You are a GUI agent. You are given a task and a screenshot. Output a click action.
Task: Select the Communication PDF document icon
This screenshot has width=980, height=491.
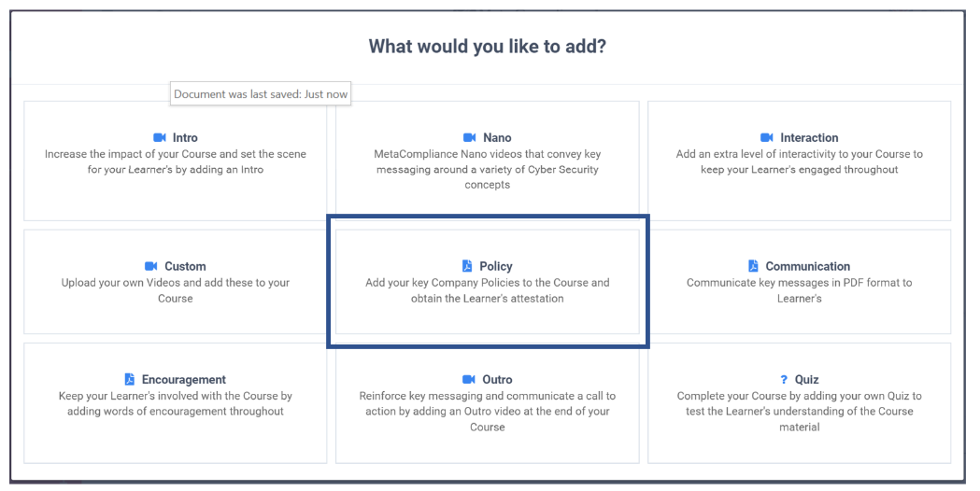753,266
